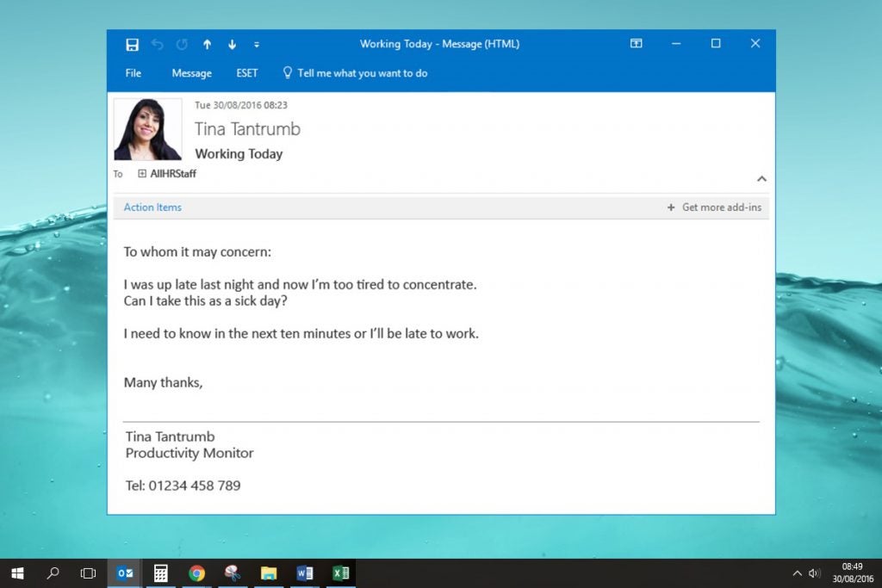Open Calculator from the taskbar
This screenshot has width=882, height=588.
[x=161, y=573]
